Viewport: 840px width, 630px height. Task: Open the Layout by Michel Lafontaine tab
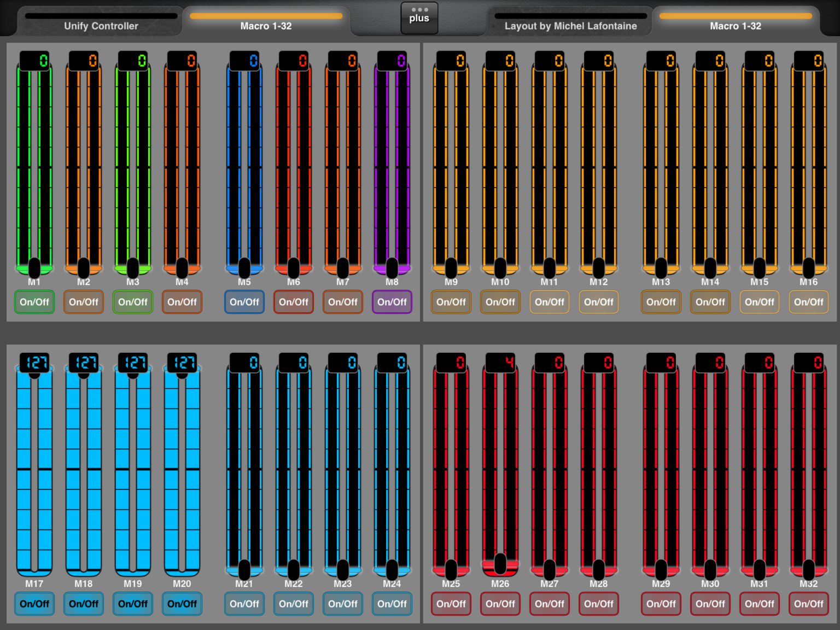click(571, 22)
